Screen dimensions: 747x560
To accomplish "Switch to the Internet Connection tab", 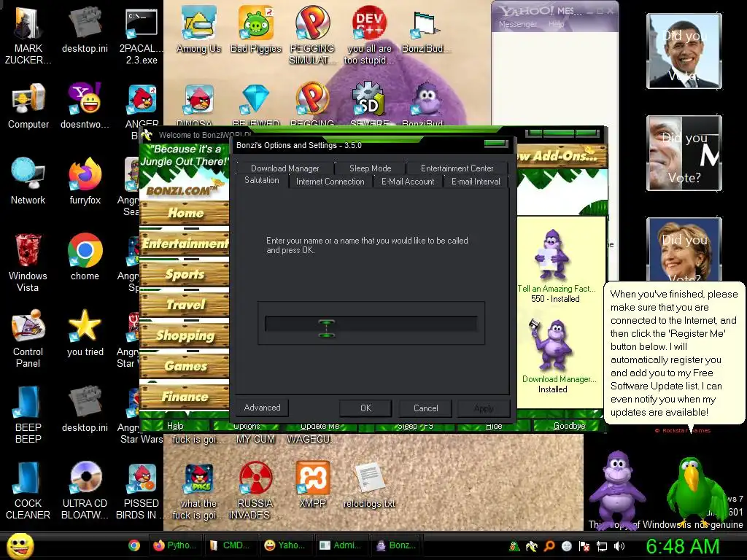I will 330,182.
